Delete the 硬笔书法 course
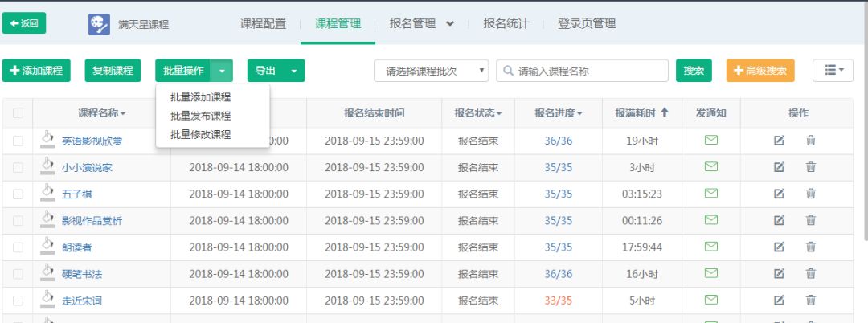The width and height of the screenshot is (868, 323). [x=810, y=273]
